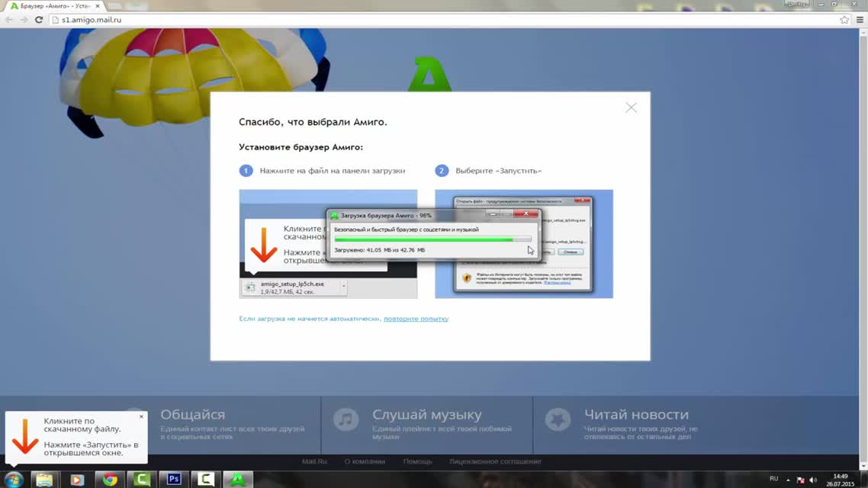Close the Amigo installation instructions popup

click(631, 108)
